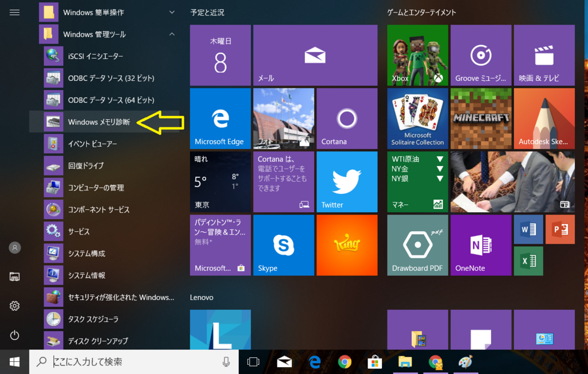The width and height of the screenshot is (588, 374).
Task: Open the メール tile
Action: 315,55
